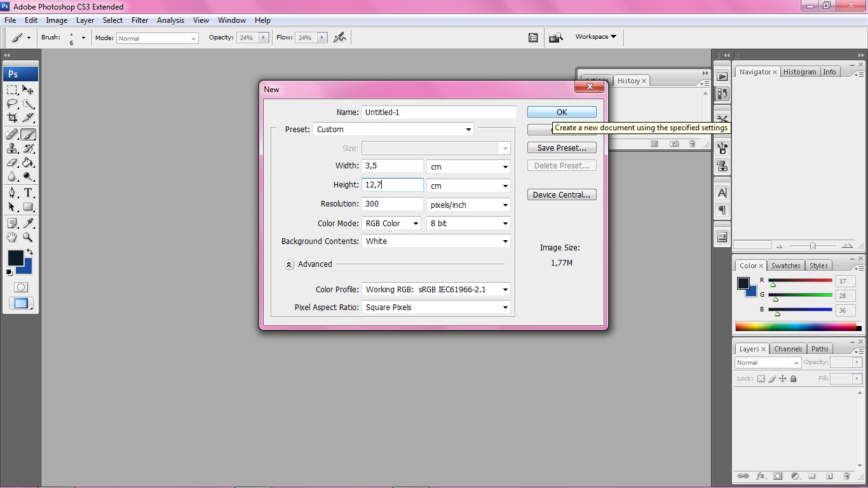
Task: Toggle Quick Mask mode
Action: click(x=20, y=287)
